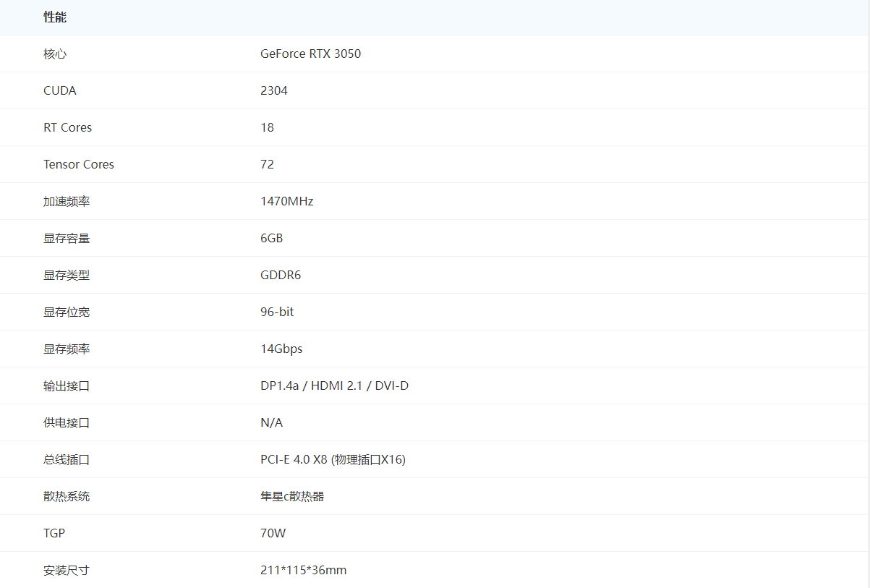The height and width of the screenshot is (588, 870).
Task: Select the 1470MHz boost clock value
Action: [287, 202]
